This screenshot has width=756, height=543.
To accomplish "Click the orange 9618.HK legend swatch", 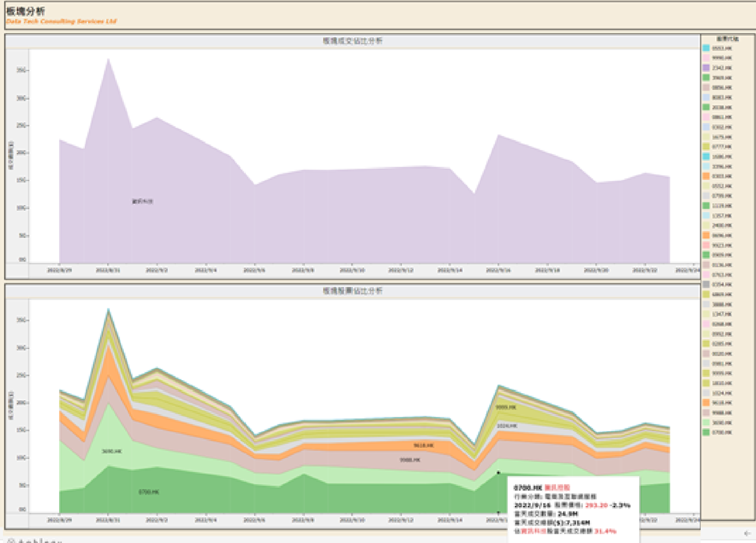I will pyautogui.click(x=706, y=403).
